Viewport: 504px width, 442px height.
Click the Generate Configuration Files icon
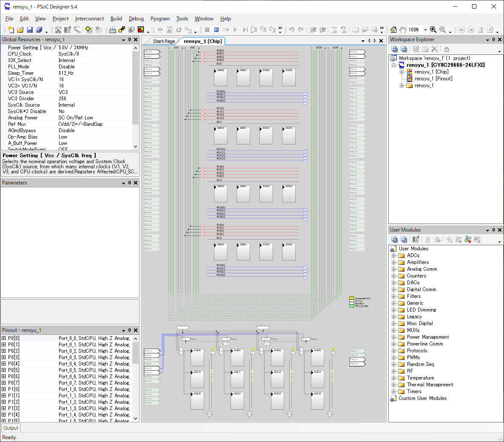(58, 30)
